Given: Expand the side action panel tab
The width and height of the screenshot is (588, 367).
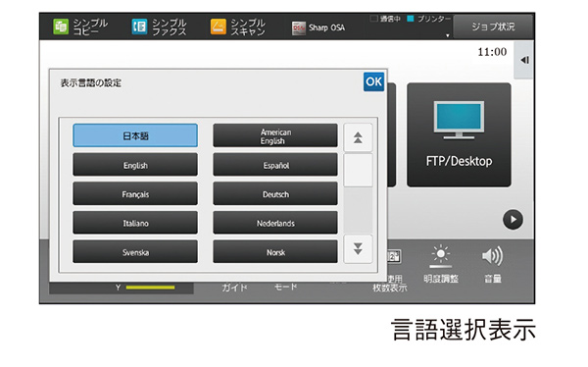Looking at the screenshot, I should point(524,60).
